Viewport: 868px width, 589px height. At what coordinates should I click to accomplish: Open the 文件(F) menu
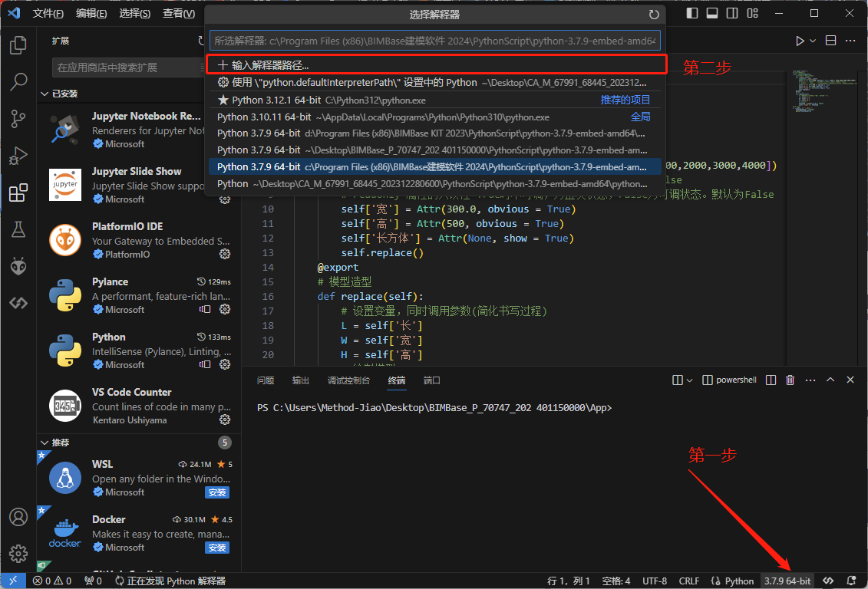point(48,13)
